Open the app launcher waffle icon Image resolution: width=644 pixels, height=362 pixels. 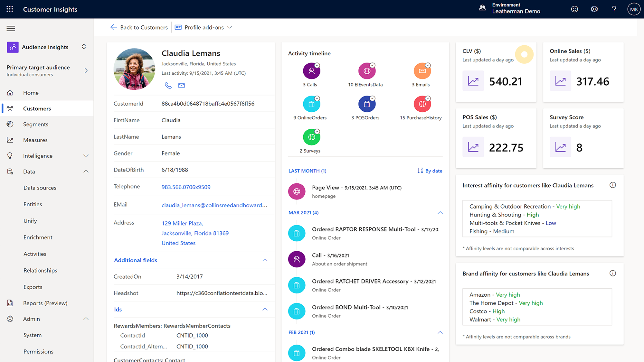pos(10,9)
